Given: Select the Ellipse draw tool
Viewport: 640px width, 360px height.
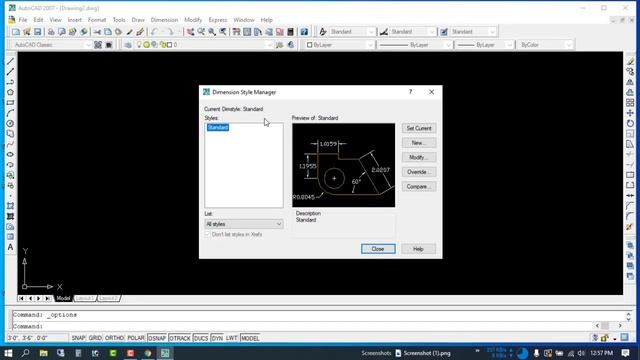Looking at the screenshot, I should 10,154.
